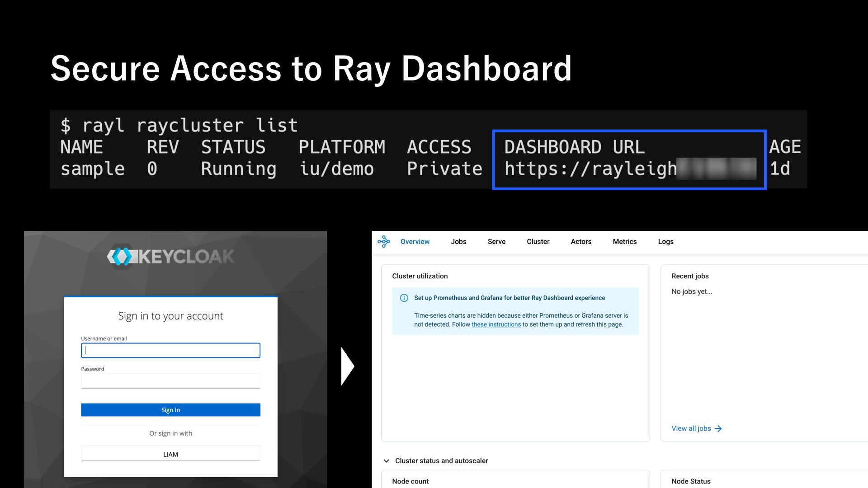Click the dashboard URL https://rayleigh
Screen dimensions: 868x488
590,169
